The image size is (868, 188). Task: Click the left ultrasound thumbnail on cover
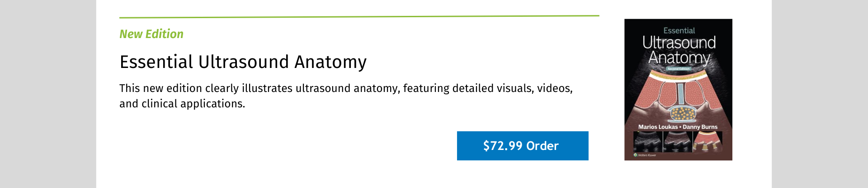647,142
